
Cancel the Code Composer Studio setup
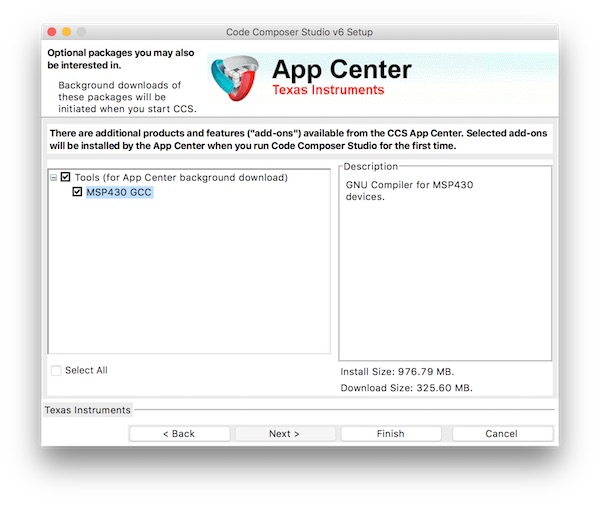coord(502,433)
